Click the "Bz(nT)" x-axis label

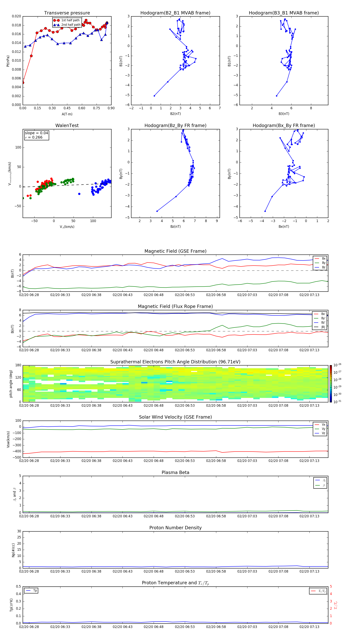click(x=175, y=227)
